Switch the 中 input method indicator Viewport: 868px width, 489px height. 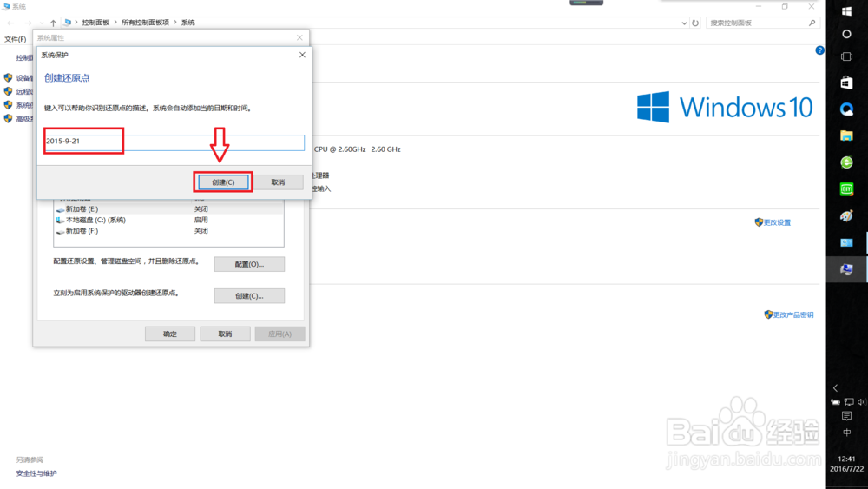(x=846, y=433)
